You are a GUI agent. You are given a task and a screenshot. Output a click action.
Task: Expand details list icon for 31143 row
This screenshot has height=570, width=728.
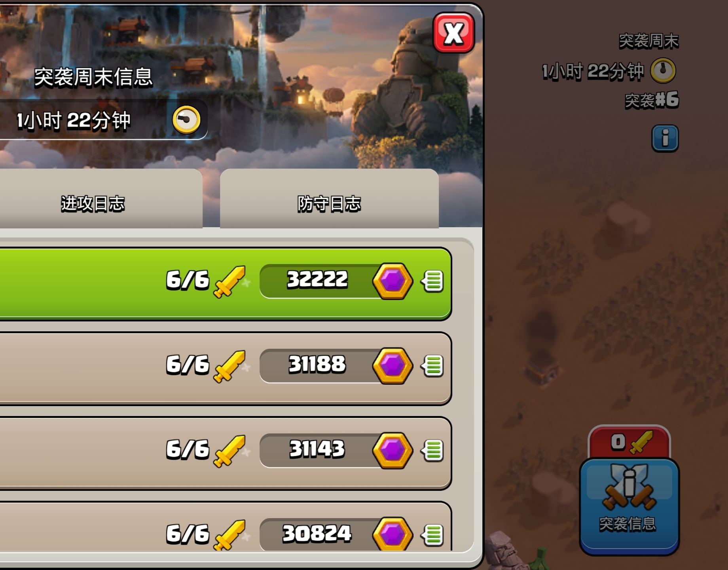(x=432, y=451)
